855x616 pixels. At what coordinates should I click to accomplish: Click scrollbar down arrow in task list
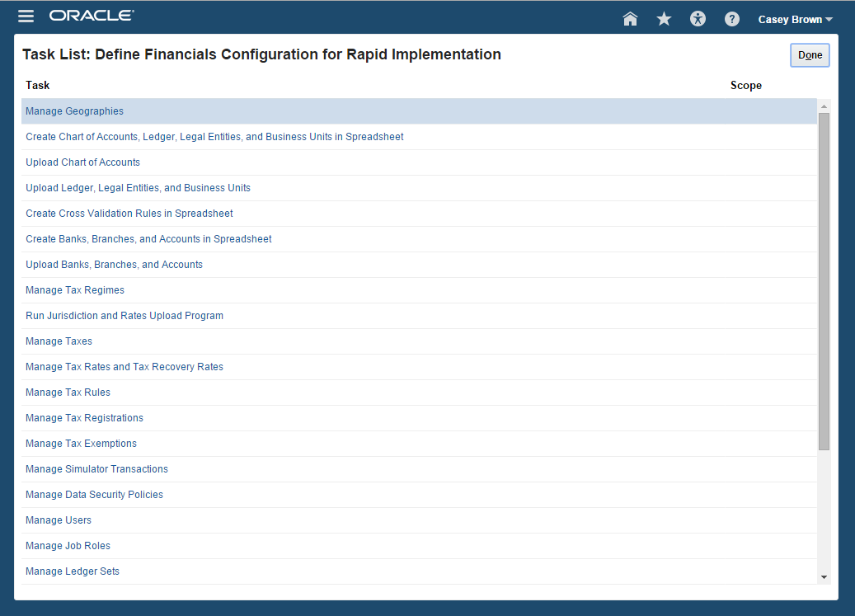pos(824,577)
